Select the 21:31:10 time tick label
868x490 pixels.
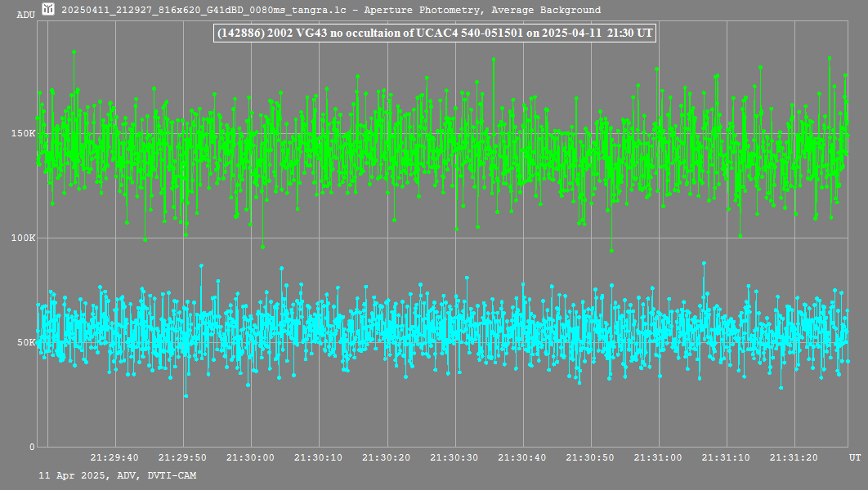726,458
